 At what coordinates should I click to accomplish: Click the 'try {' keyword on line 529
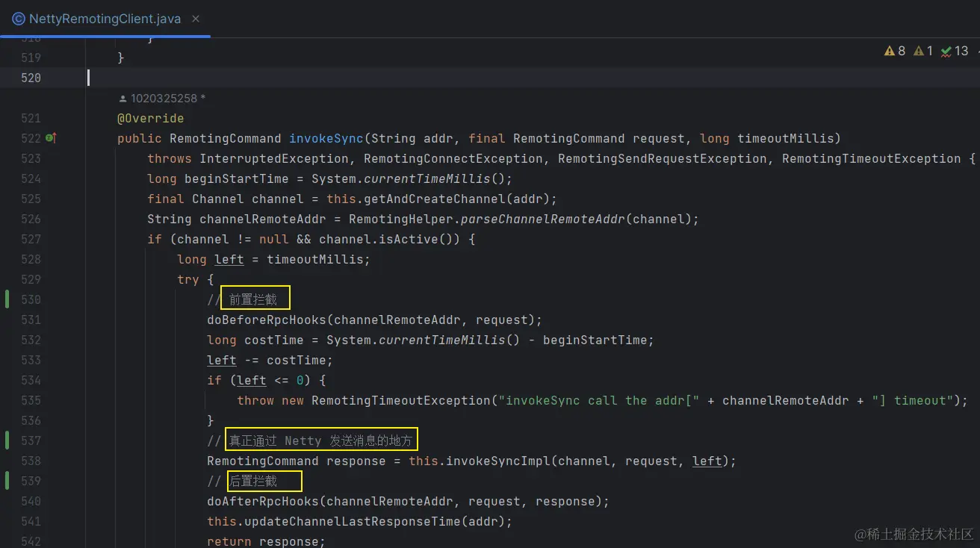(196, 279)
